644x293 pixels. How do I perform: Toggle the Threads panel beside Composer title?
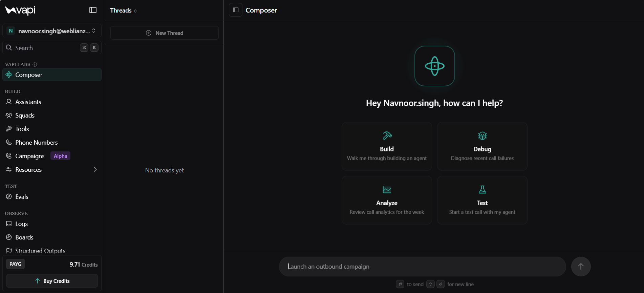click(236, 10)
